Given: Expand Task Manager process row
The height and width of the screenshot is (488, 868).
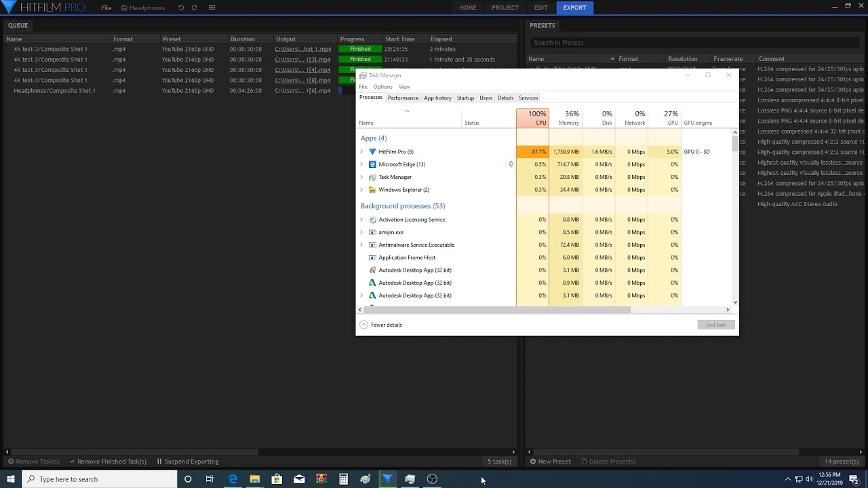Looking at the screenshot, I should pyautogui.click(x=361, y=177).
